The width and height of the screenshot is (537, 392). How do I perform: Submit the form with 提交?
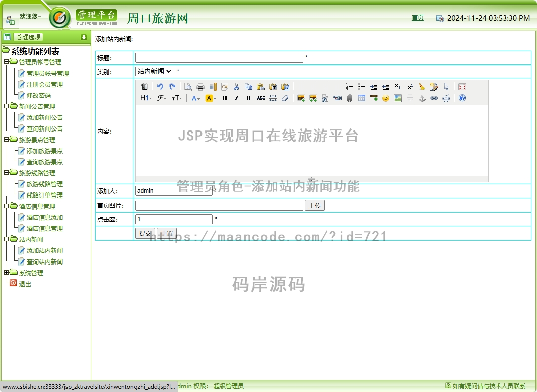click(x=145, y=233)
